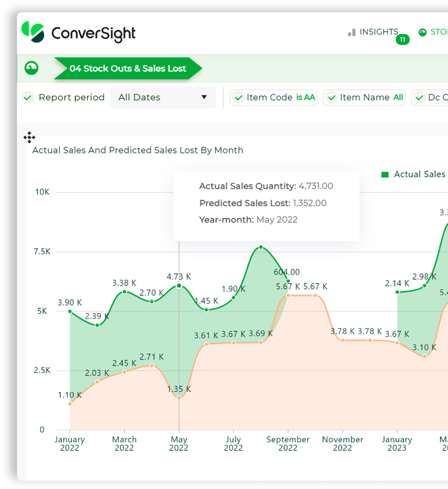Select the 04 Stock Outs & Sales Lost tab
This screenshot has height=489, width=448.
(x=128, y=68)
